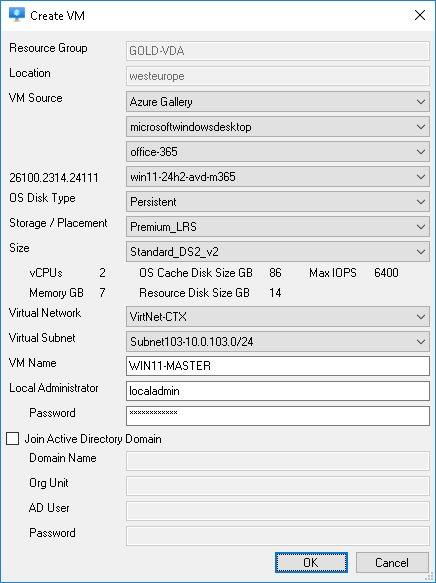Open the OS Disk Type Persistent dropdown
Screen dimensions: 436x583
pos(278,202)
